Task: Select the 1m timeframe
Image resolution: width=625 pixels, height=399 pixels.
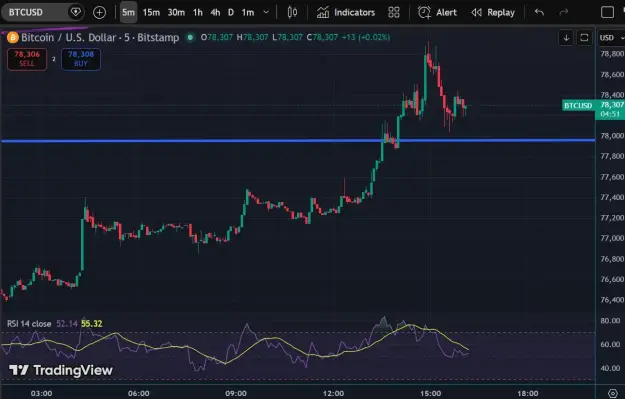Action: pos(248,12)
